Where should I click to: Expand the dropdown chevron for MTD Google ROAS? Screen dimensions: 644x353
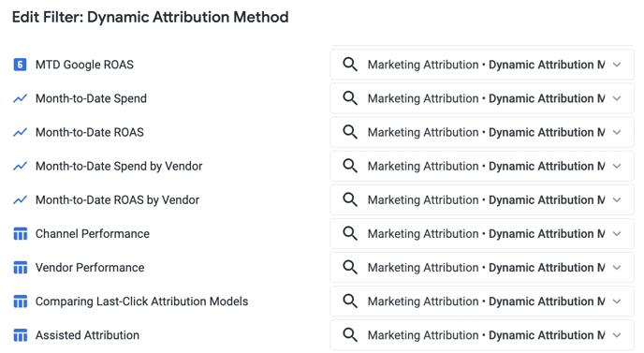pyautogui.click(x=617, y=65)
